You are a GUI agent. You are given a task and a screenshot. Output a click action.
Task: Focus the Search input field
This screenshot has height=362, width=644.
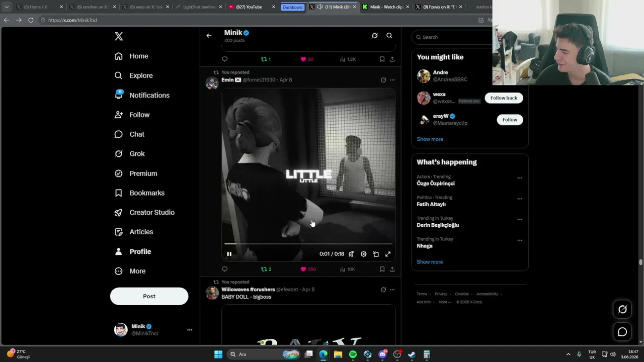(452, 37)
